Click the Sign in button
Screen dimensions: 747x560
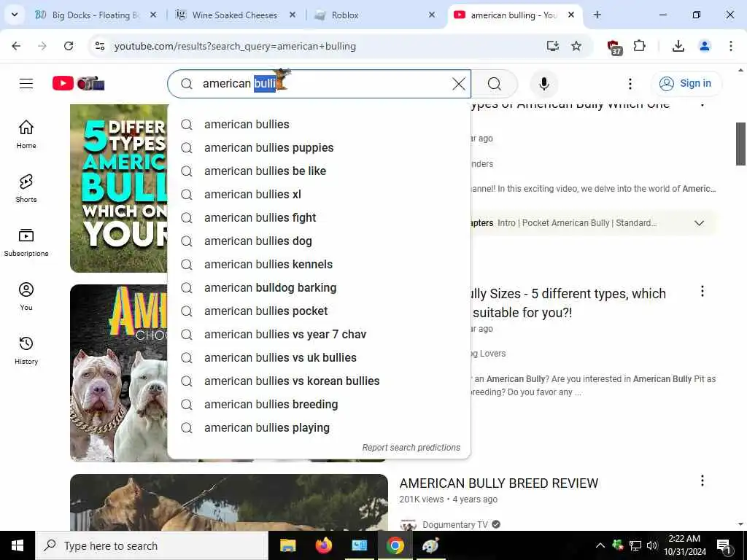[686, 83]
